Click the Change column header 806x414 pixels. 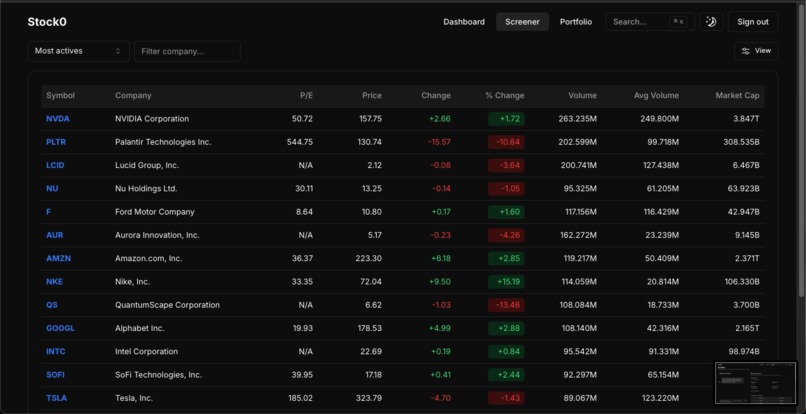coord(436,96)
